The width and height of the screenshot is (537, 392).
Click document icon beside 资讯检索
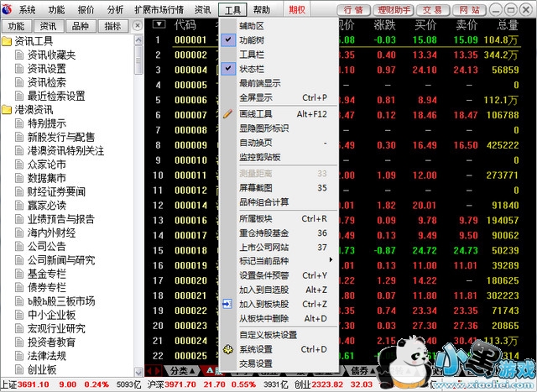(19, 82)
